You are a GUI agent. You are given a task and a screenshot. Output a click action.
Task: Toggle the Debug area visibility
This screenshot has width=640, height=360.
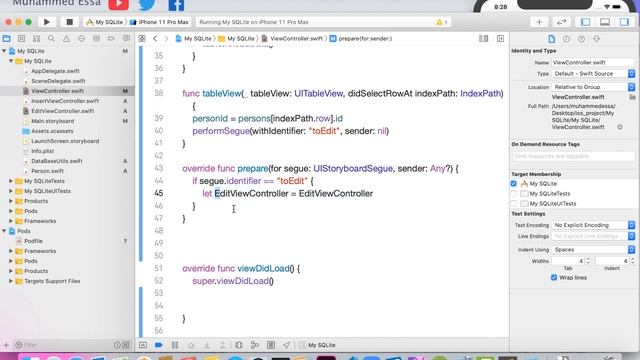pyautogui.click(x=604, y=22)
